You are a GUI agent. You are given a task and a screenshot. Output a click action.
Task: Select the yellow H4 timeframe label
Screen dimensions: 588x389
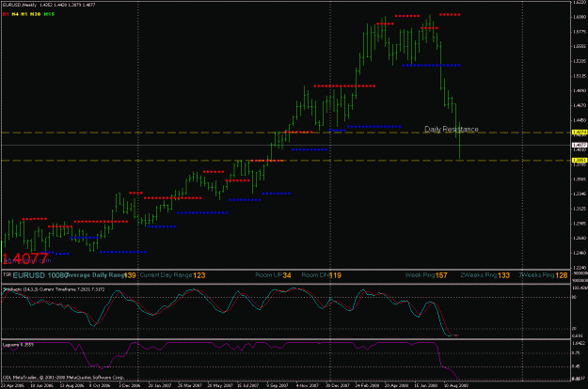(x=15, y=14)
